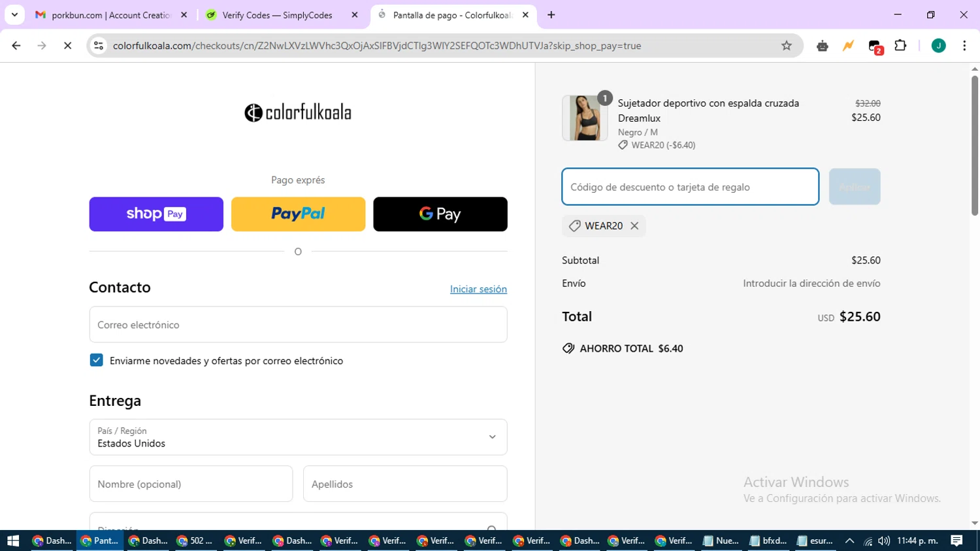Pay with Google Pay

click(x=440, y=214)
